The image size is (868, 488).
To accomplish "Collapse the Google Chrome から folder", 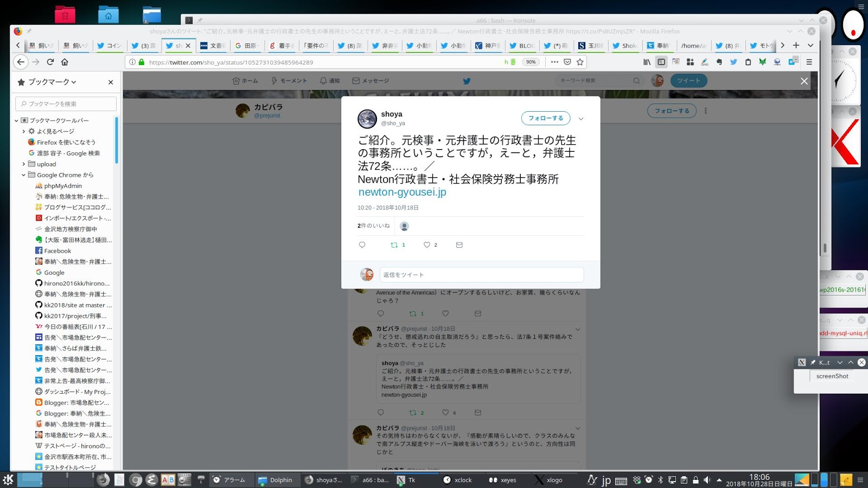I will pos(24,175).
